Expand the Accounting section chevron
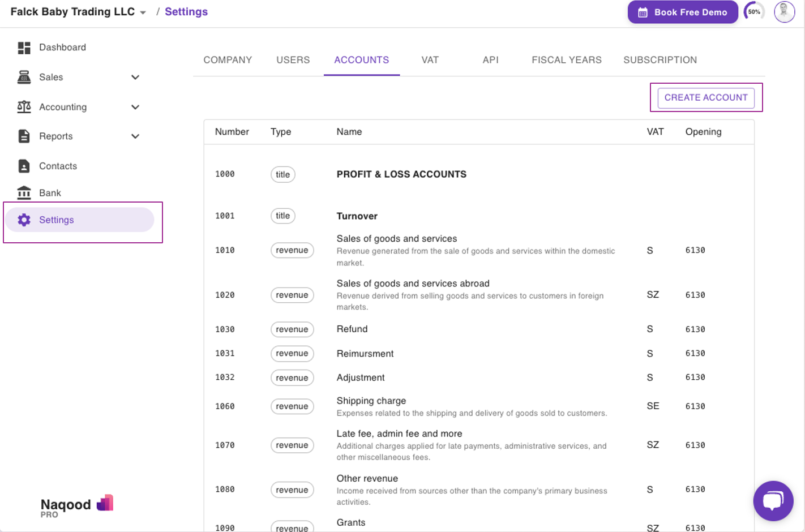The image size is (805, 532). (x=135, y=107)
